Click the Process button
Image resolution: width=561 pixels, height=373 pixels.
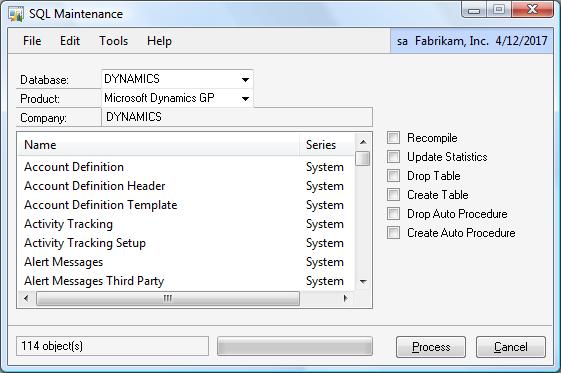pos(431,347)
